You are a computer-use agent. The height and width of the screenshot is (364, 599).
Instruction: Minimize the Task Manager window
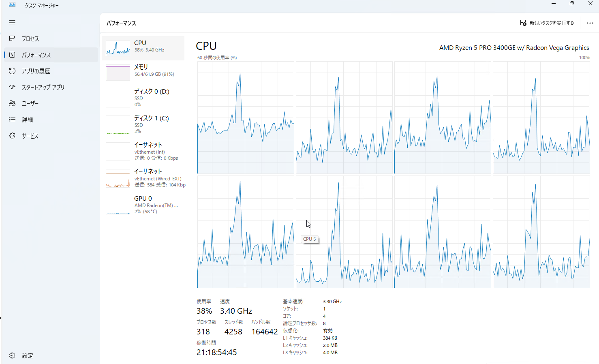click(553, 4)
